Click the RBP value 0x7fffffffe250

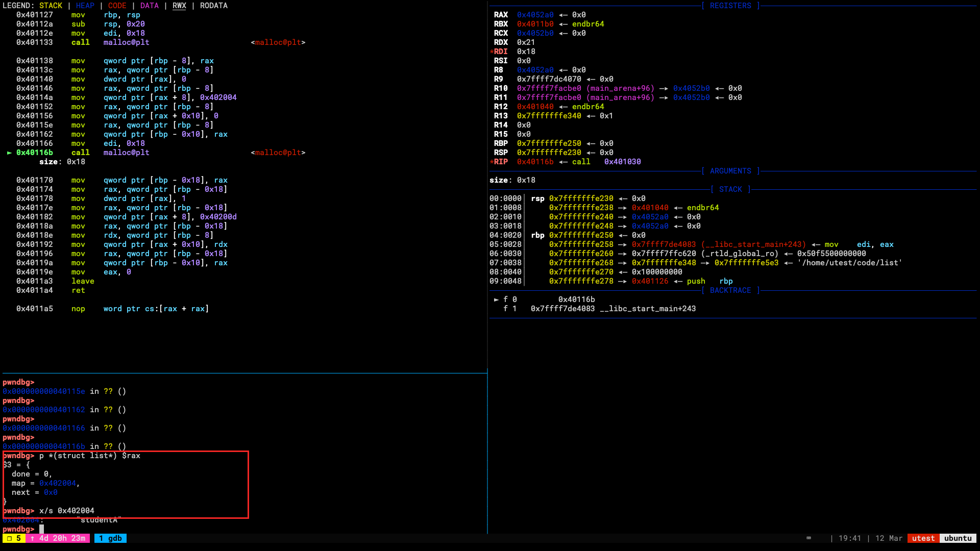pos(549,143)
